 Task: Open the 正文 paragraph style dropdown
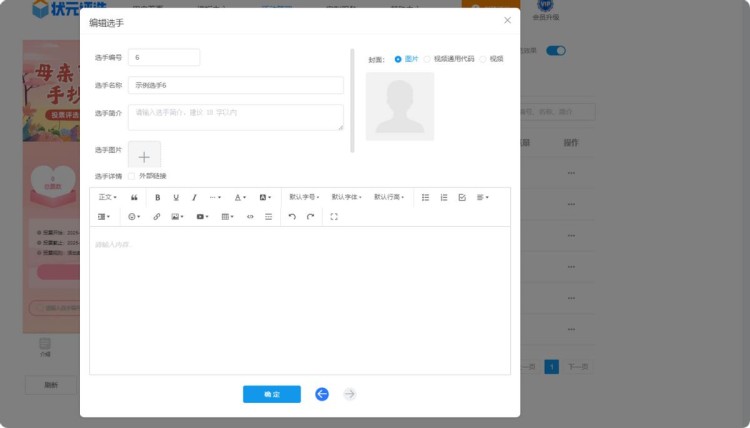point(107,197)
